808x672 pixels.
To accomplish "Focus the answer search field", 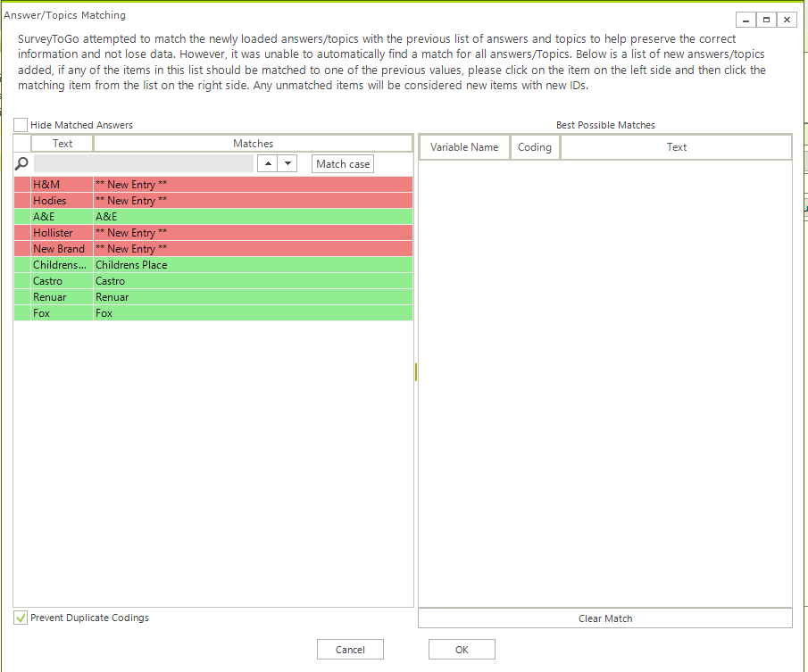I will tap(144, 163).
